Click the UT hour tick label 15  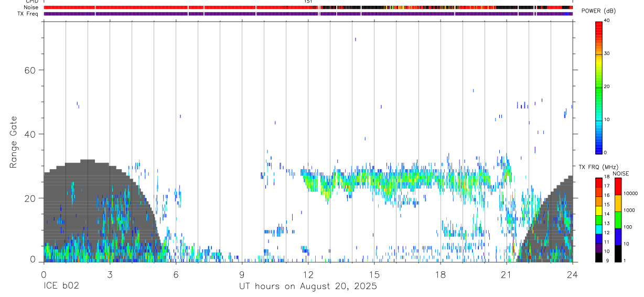pyautogui.click(x=374, y=274)
